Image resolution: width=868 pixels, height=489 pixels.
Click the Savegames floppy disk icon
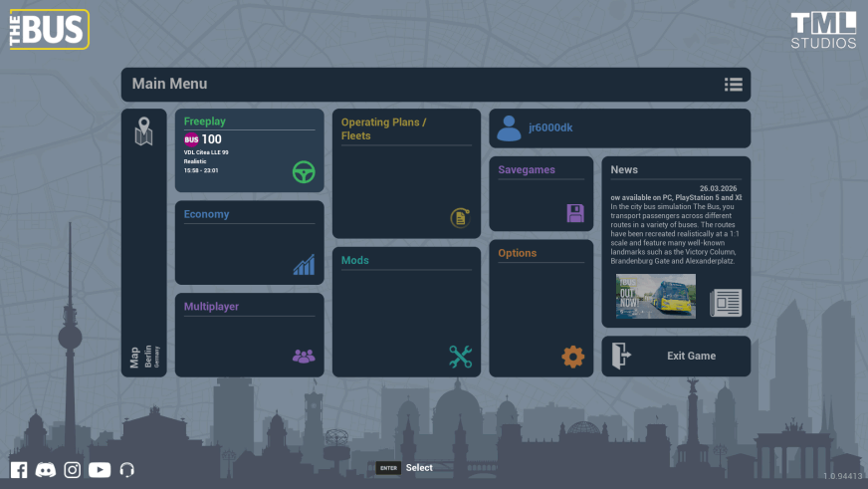tap(575, 212)
